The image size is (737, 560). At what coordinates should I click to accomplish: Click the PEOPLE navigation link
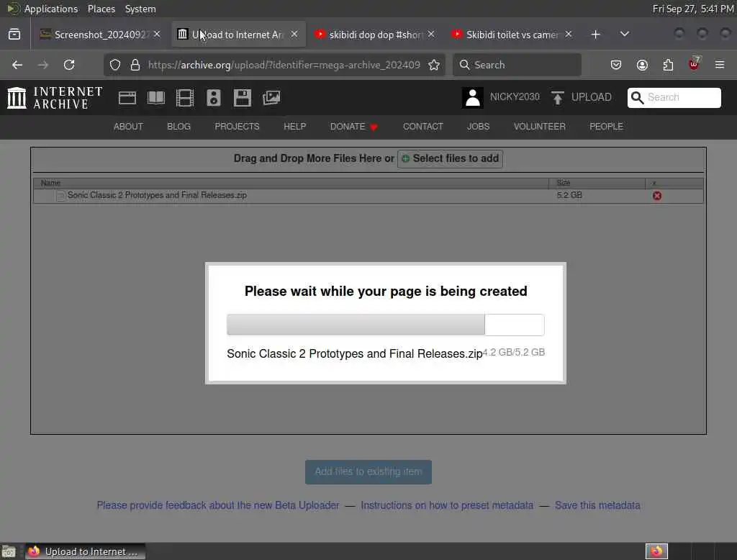point(606,127)
